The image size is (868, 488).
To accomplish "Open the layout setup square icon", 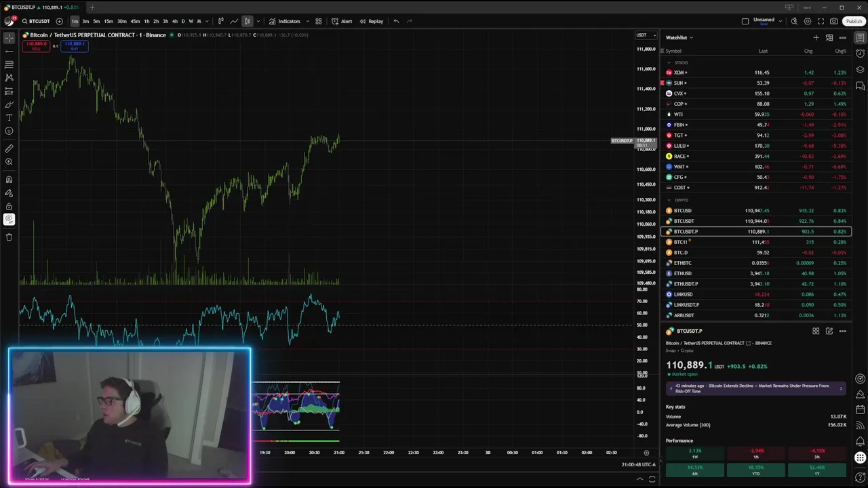I will click(x=745, y=21).
